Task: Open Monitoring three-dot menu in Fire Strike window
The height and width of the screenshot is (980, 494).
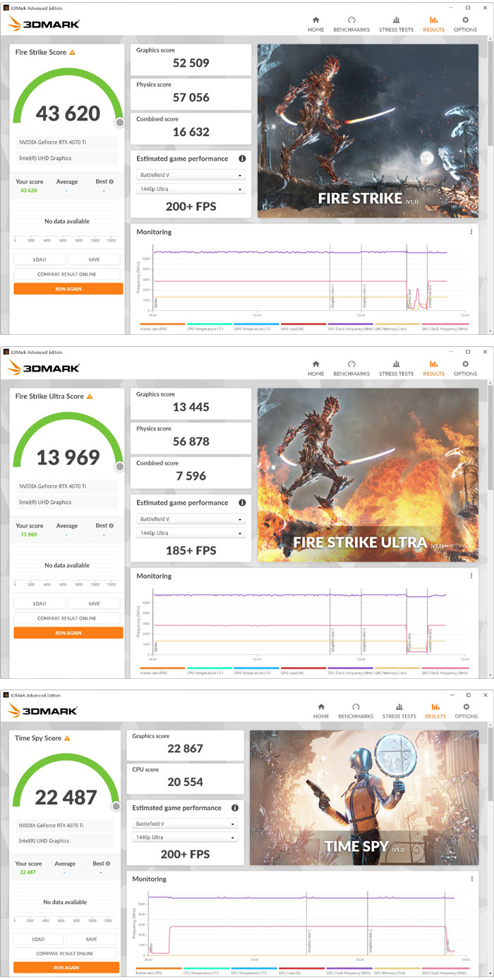Action: 471,232
